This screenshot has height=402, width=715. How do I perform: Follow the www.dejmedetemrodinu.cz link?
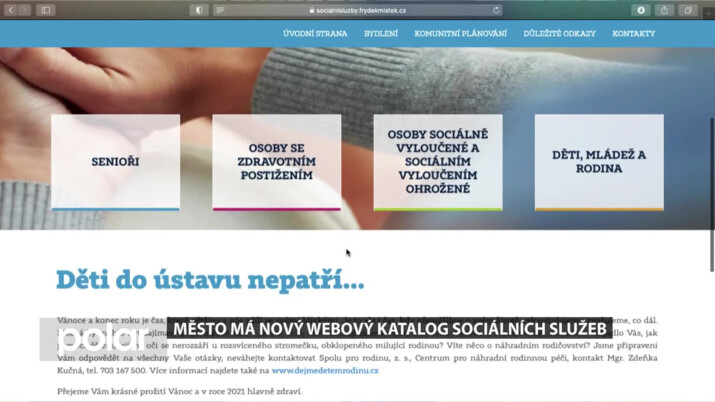(x=325, y=371)
